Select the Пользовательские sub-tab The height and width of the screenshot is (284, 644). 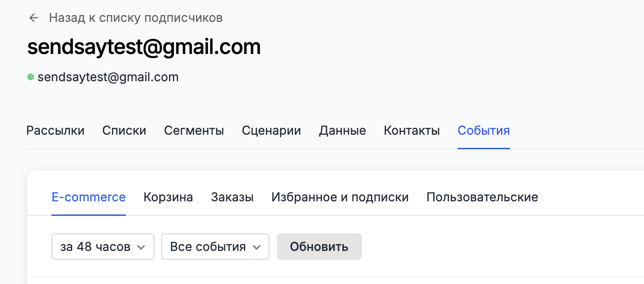[482, 197]
